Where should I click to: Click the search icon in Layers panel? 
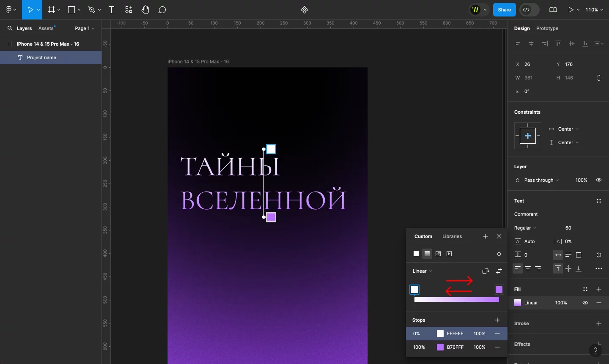coord(10,28)
